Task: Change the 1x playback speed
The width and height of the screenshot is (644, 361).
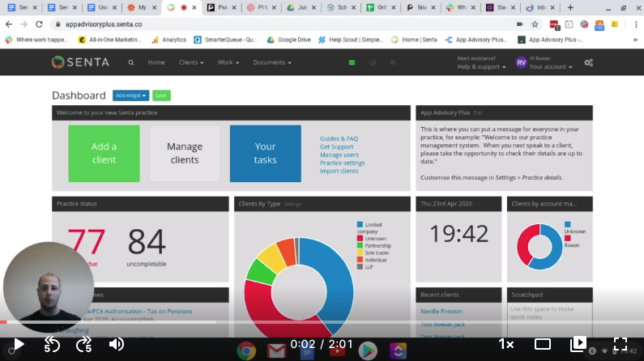Action: click(x=506, y=344)
